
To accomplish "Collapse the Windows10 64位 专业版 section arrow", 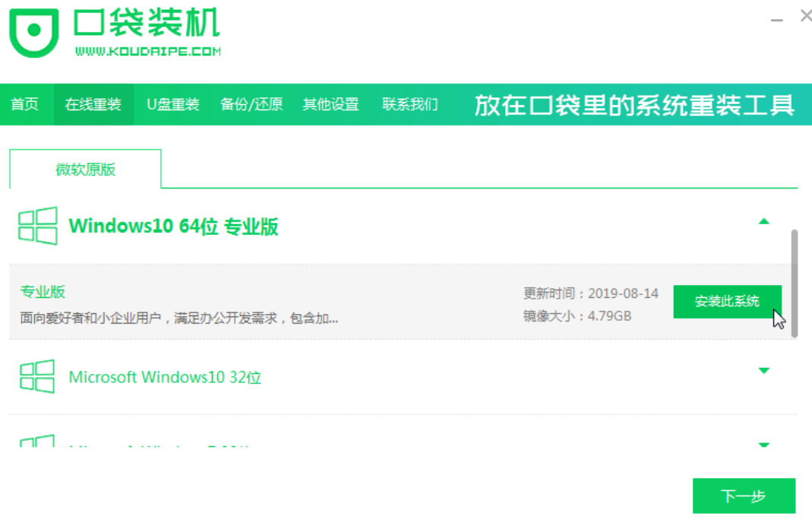I will click(764, 222).
